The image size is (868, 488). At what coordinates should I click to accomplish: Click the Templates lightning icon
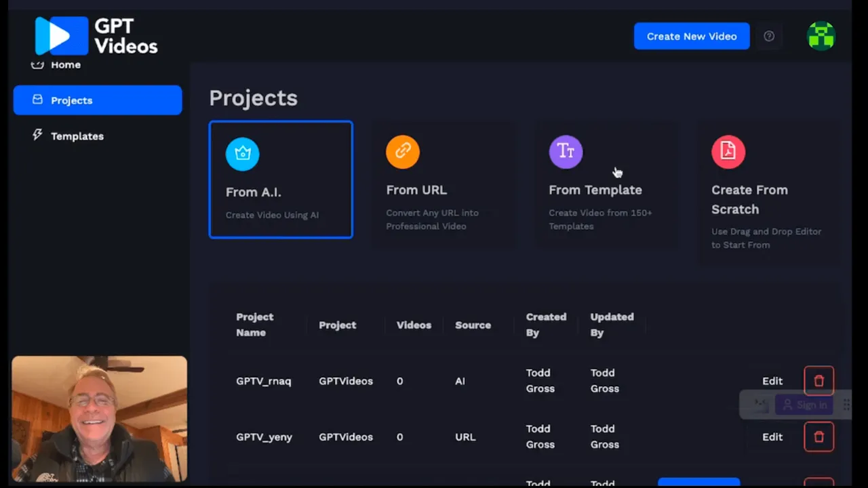point(37,135)
